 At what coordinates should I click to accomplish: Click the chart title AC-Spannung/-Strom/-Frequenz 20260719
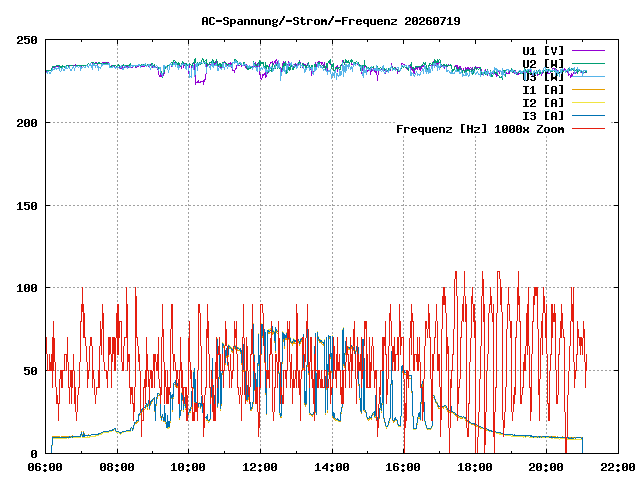tap(331, 21)
